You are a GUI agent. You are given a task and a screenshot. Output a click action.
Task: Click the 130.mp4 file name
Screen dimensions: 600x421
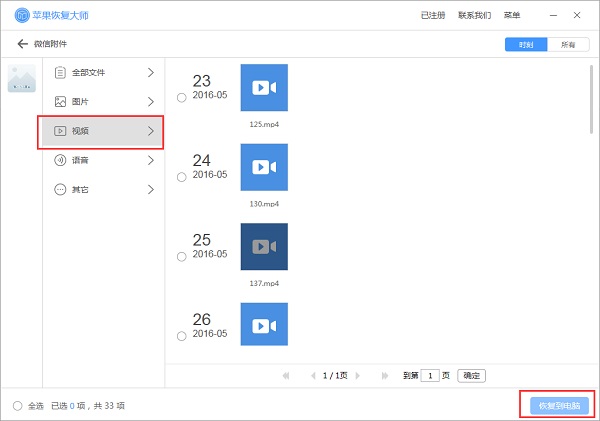click(x=264, y=204)
